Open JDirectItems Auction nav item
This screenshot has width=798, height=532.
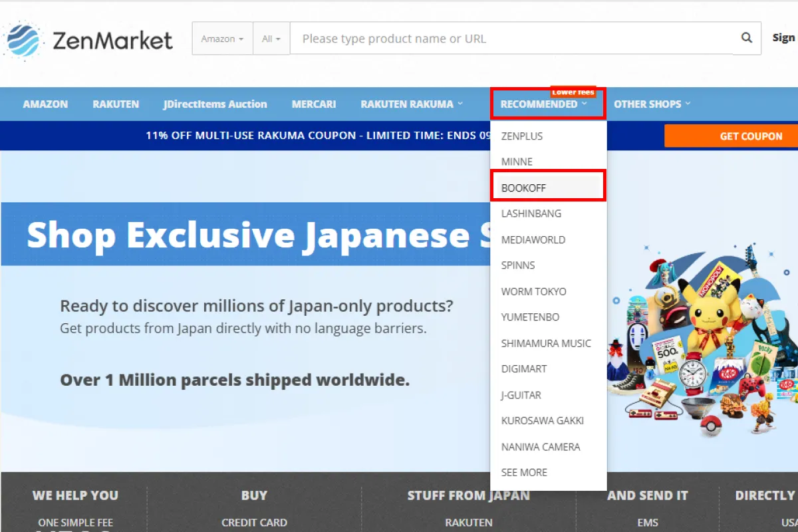[215, 104]
